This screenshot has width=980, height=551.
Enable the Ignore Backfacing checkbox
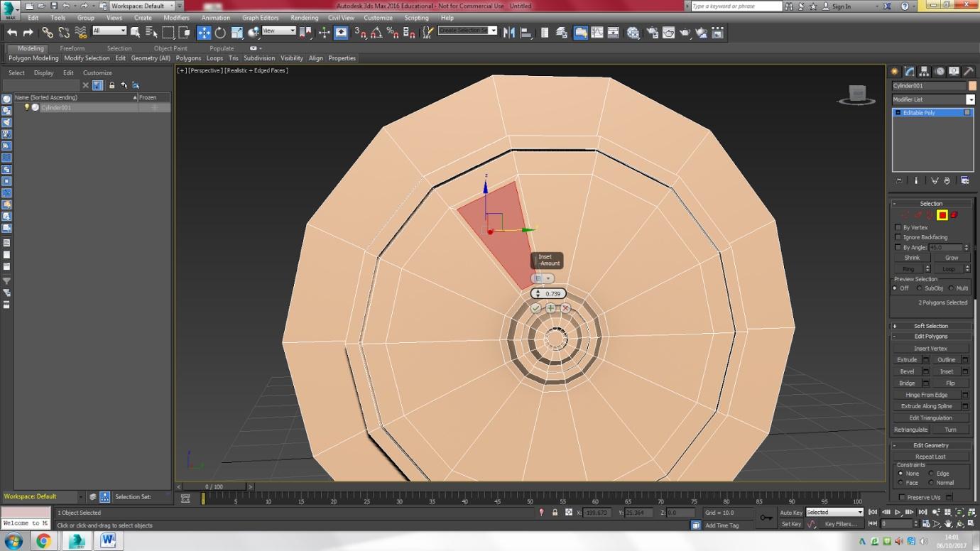(x=898, y=237)
